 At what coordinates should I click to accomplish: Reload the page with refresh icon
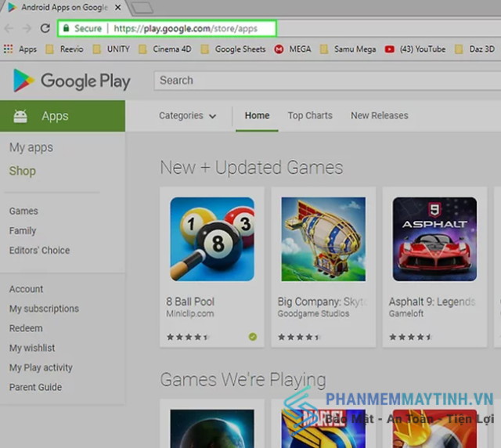click(x=45, y=28)
